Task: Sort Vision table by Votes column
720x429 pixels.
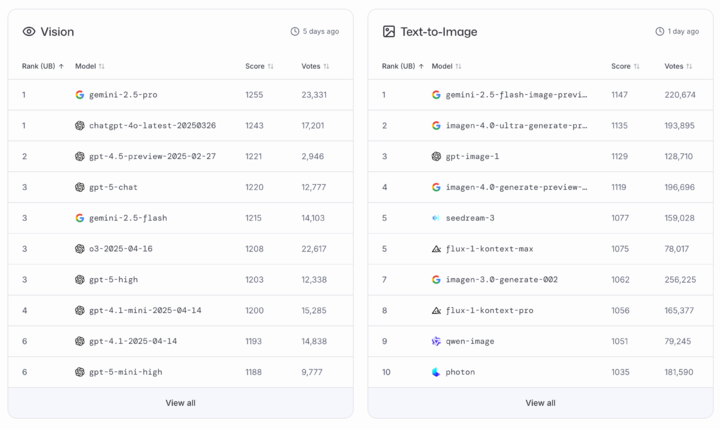Action: 315,66
